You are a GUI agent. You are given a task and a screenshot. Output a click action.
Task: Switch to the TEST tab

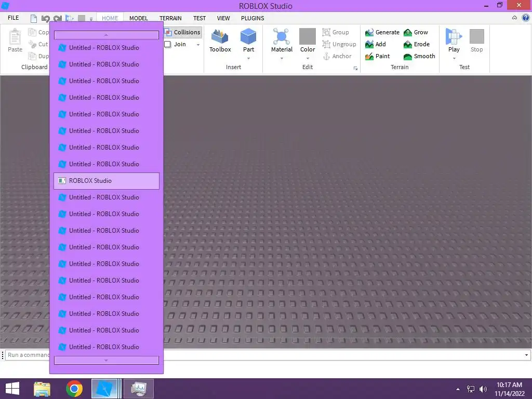click(x=199, y=18)
